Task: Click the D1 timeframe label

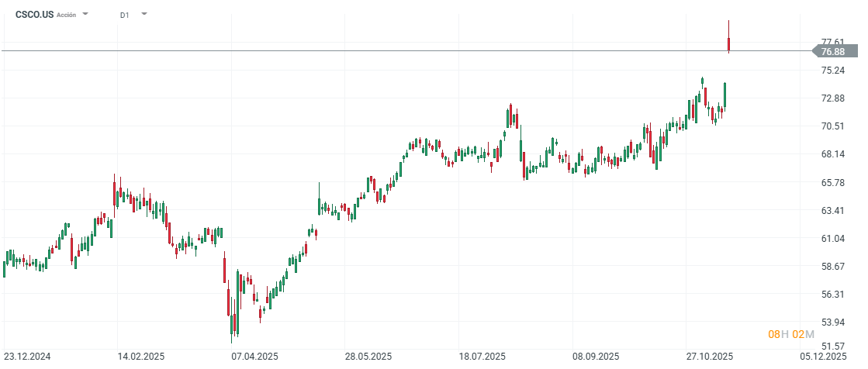Action: [x=125, y=15]
